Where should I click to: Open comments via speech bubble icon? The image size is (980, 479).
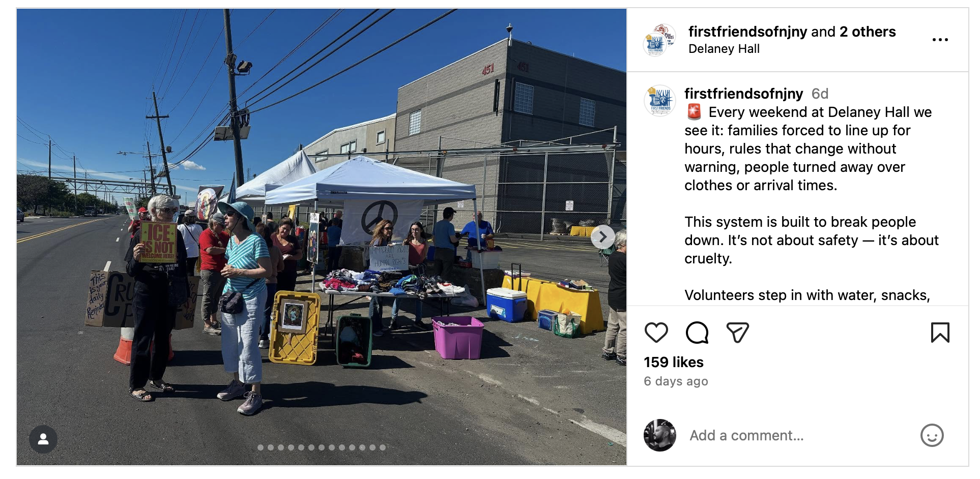pyautogui.click(x=697, y=333)
